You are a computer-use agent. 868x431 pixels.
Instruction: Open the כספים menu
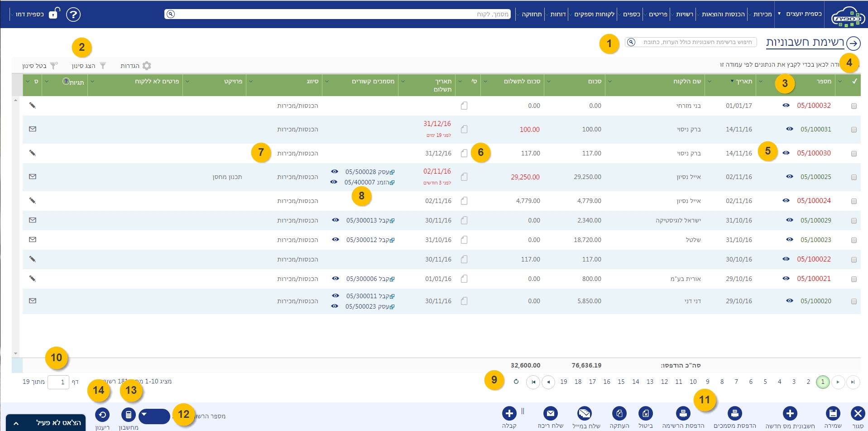[631, 15]
